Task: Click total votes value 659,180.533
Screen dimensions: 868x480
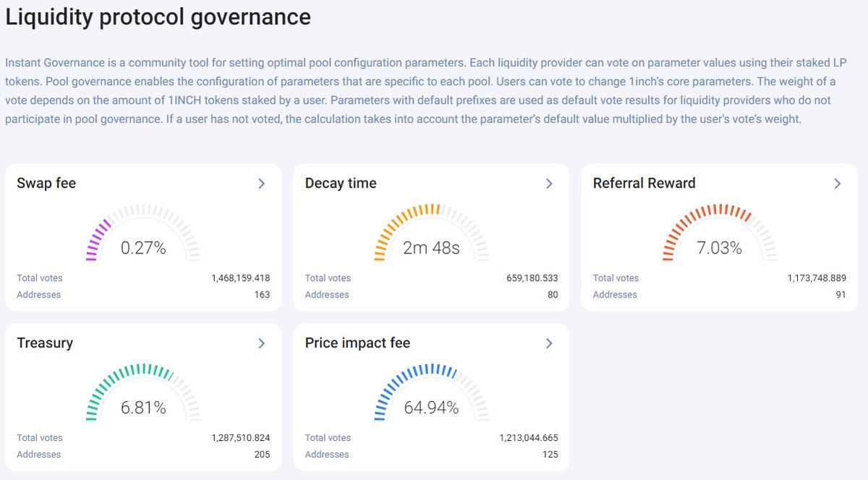Action: [532, 278]
